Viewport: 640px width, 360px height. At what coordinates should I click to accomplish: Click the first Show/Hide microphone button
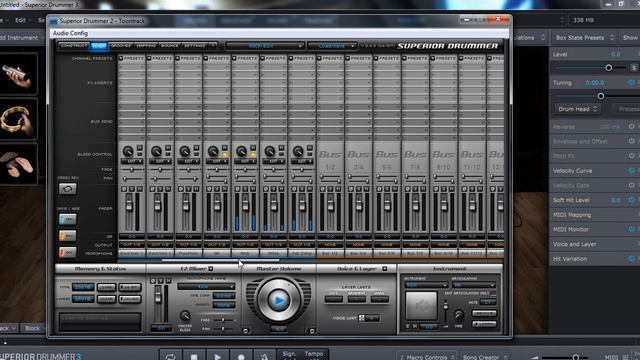pyautogui.click(x=67, y=219)
